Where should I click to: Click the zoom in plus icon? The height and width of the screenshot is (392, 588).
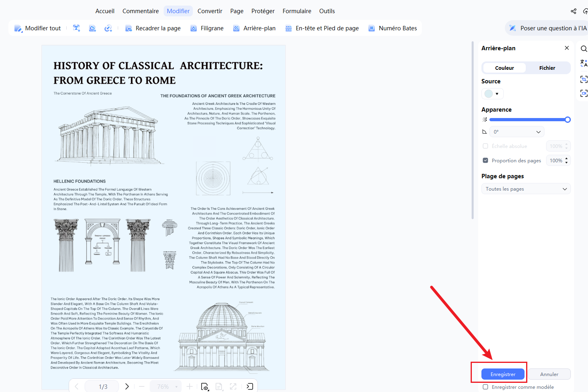click(x=190, y=386)
